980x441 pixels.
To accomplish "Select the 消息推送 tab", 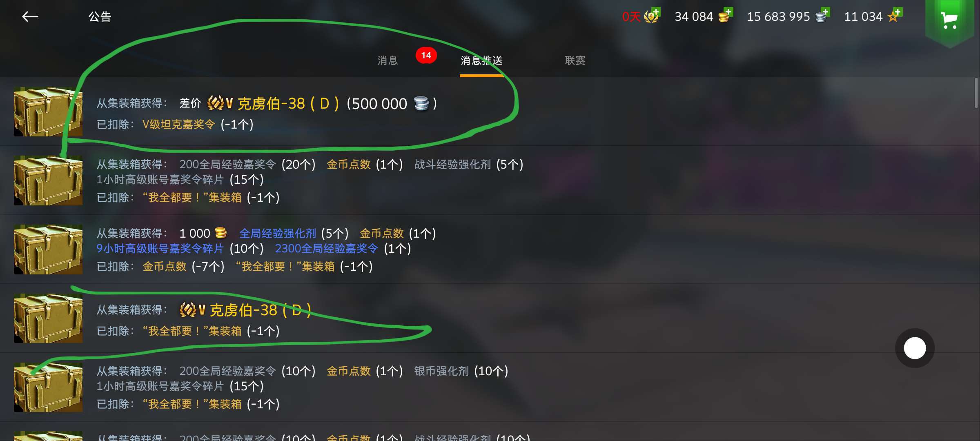I will coord(481,60).
